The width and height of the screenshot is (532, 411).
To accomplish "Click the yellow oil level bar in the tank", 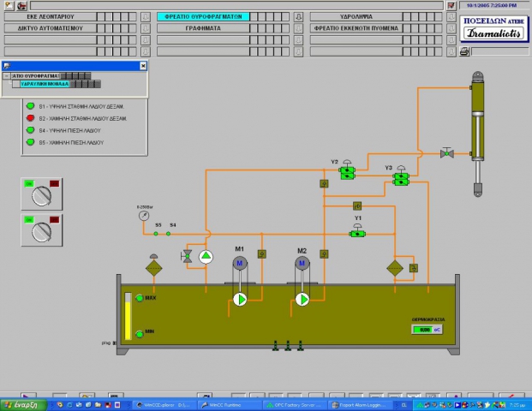I will click(128, 316).
